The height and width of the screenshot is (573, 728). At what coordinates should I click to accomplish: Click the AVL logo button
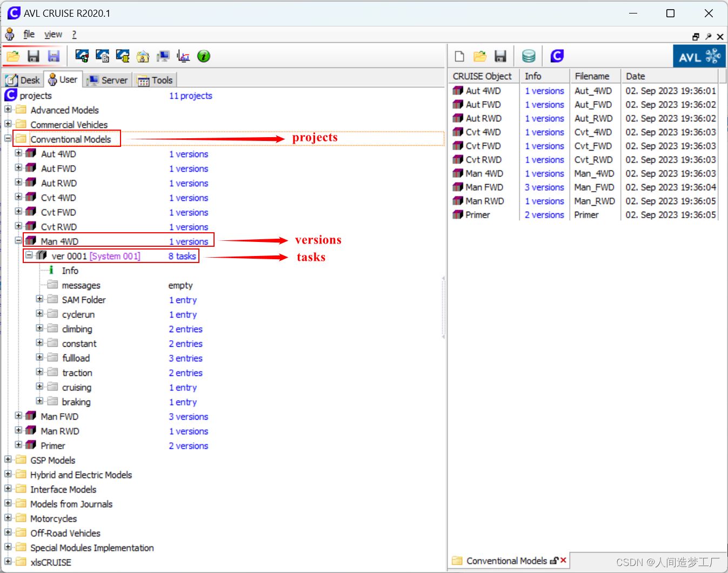click(x=699, y=56)
